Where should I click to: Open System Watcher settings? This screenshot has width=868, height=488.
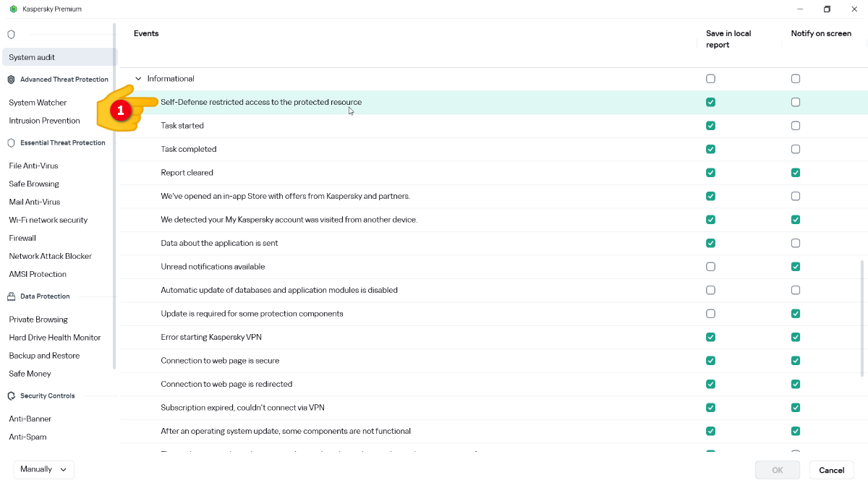(x=38, y=103)
